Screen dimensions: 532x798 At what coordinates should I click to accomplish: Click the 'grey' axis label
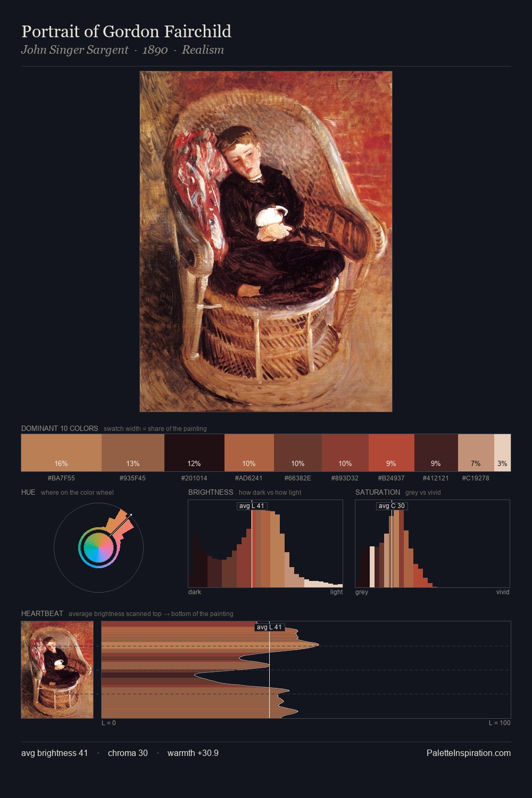pyautogui.click(x=362, y=592)
